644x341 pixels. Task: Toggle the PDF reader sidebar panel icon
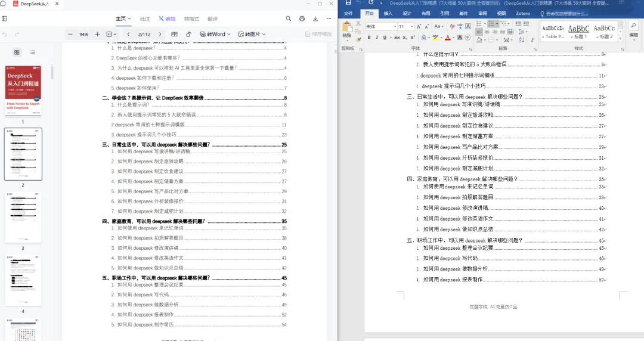tap(5, 18)
